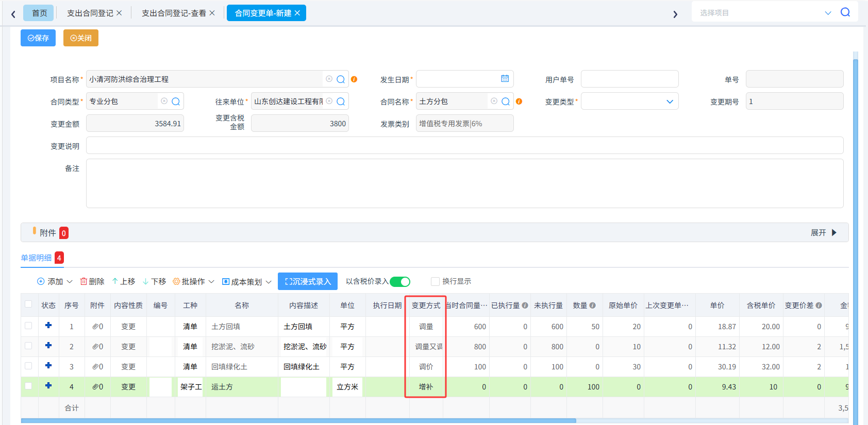Switch to the 支出合同登记-查看 tab

(174, 13)
